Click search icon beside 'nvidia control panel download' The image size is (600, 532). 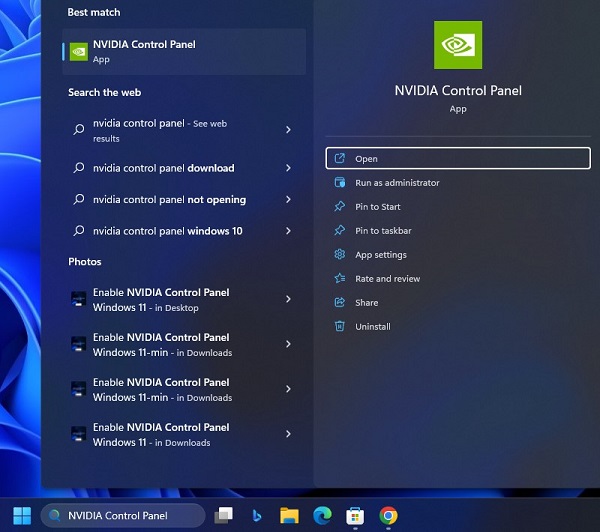click(x=79, y=168)
